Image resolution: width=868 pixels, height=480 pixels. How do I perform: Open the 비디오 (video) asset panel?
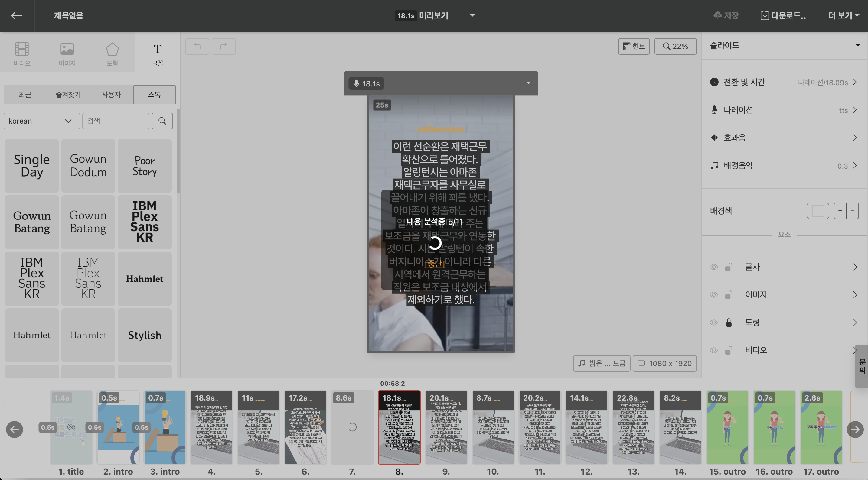[22, 54]
